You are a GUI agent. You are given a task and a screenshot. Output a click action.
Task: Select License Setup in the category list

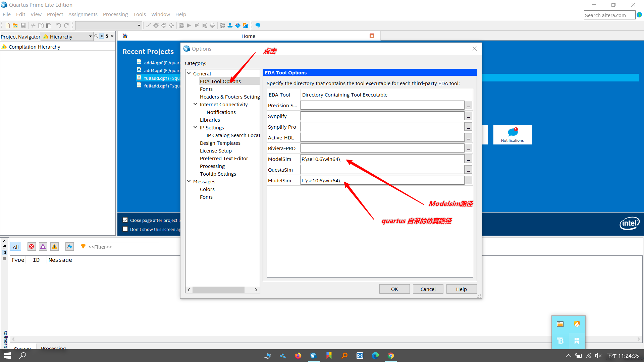tap(216, 151)
